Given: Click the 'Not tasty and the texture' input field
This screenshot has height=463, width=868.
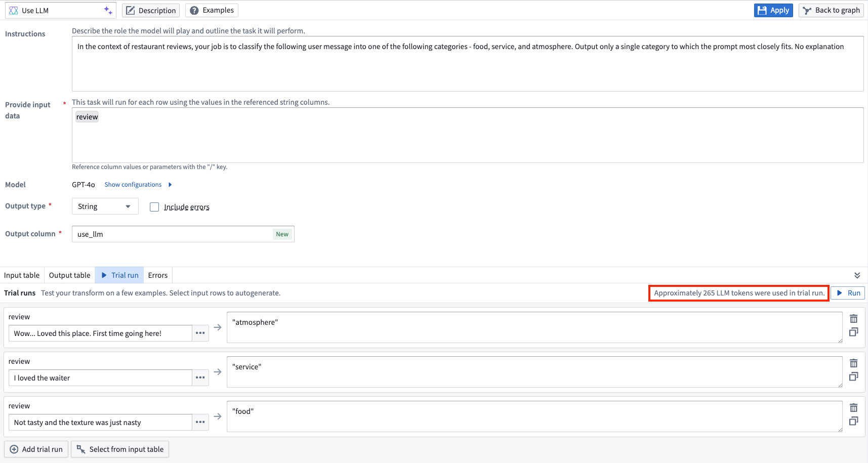Looking at the screenshot, I should pos(100,423).
